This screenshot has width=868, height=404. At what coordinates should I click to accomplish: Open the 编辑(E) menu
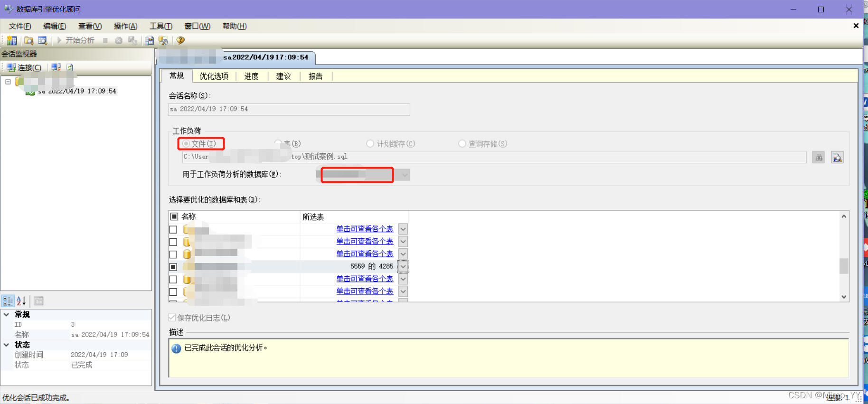(55, 26)
